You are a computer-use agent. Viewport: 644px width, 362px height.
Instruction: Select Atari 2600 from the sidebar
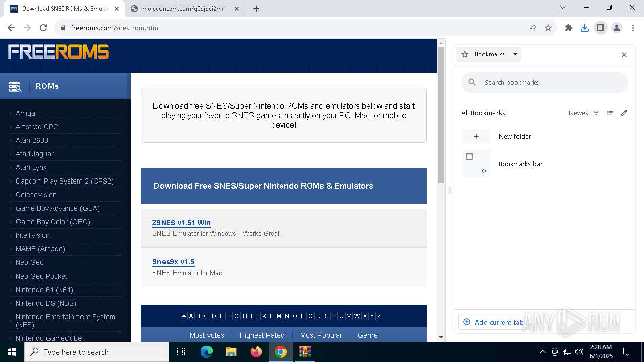tap(32, 140)
